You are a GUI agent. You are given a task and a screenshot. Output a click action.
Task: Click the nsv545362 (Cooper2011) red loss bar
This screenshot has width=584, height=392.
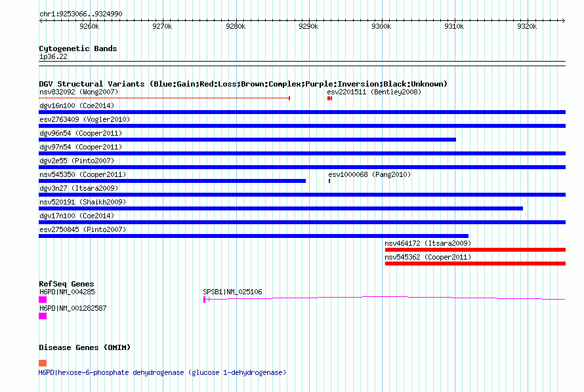[x=475, y=264]
